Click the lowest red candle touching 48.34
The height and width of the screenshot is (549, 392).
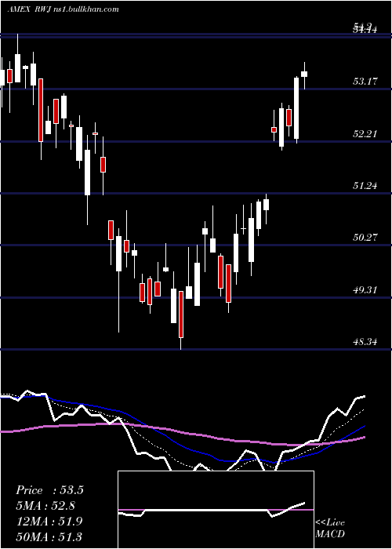tap(181, 314)
